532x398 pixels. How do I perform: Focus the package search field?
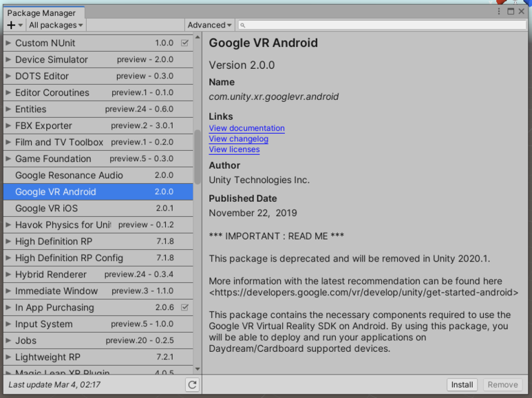pos(382,25)
